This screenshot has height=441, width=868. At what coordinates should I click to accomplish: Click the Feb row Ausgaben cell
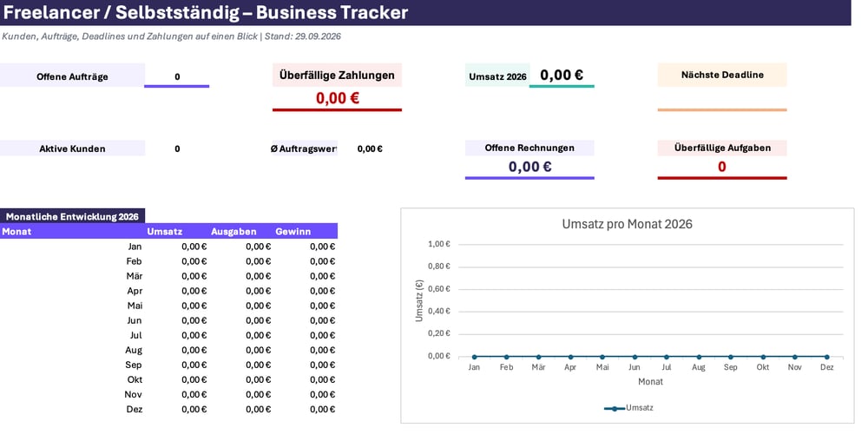(x=241, y=261)
